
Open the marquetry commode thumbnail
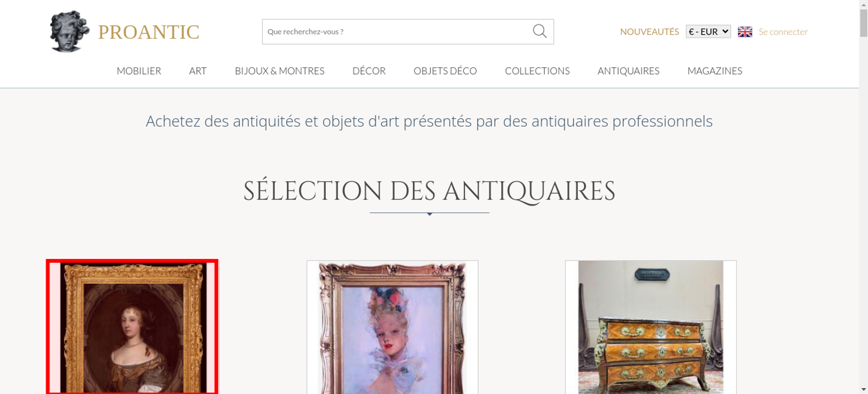tap(651, 327)
